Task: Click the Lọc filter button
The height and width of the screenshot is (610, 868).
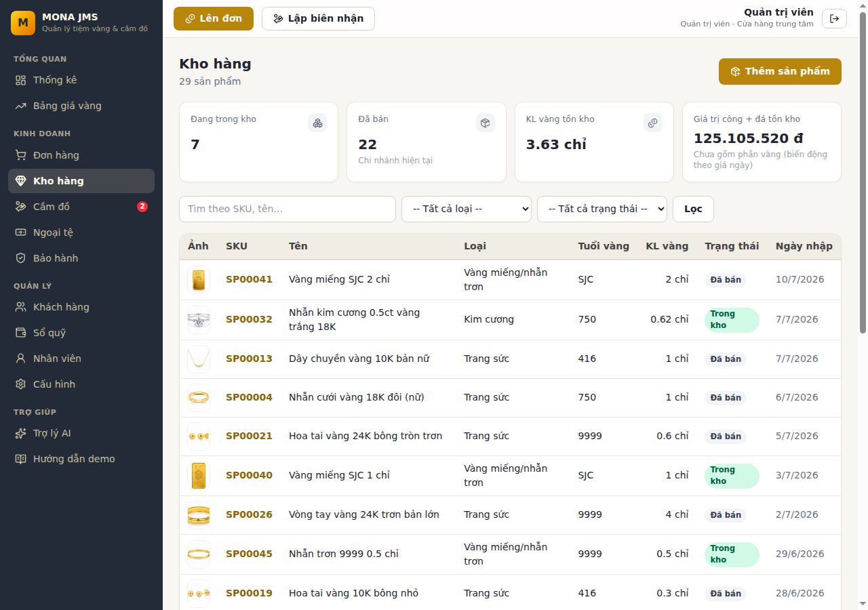Action: [693, 209]
